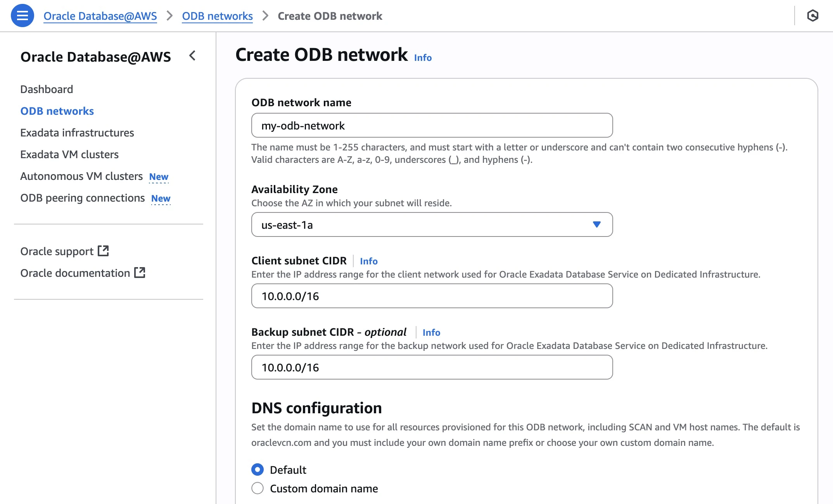The height and width of the screenshot is (504, 833).
Task: Expand the Availability Zone dropdown arrow
Action: pyautogui.click(x=597, y=224)
